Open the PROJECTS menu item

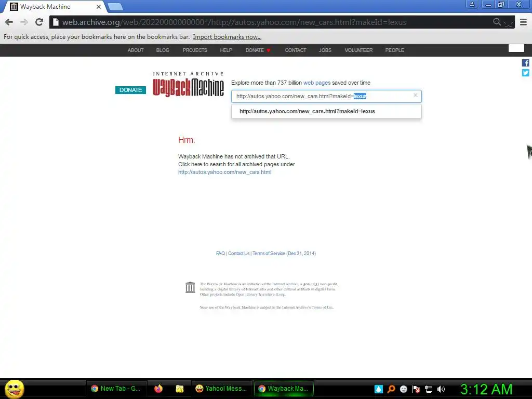click(195, 50)
